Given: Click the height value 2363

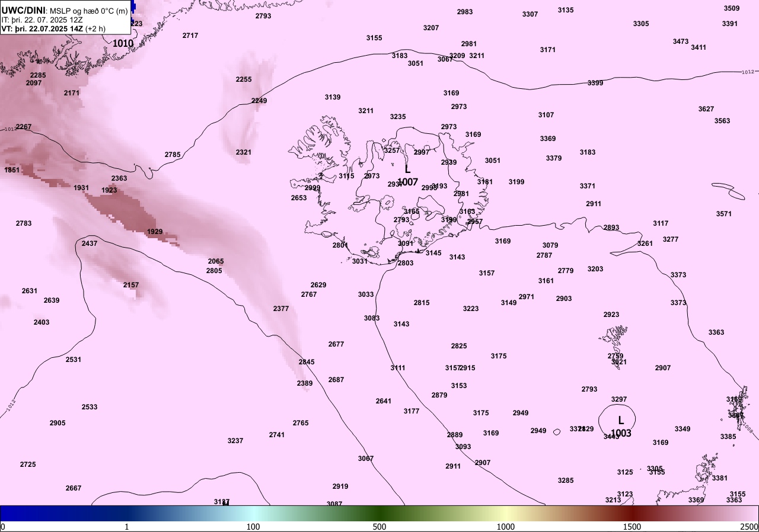Looking at the screenshot, I should [x=119, y=178].
